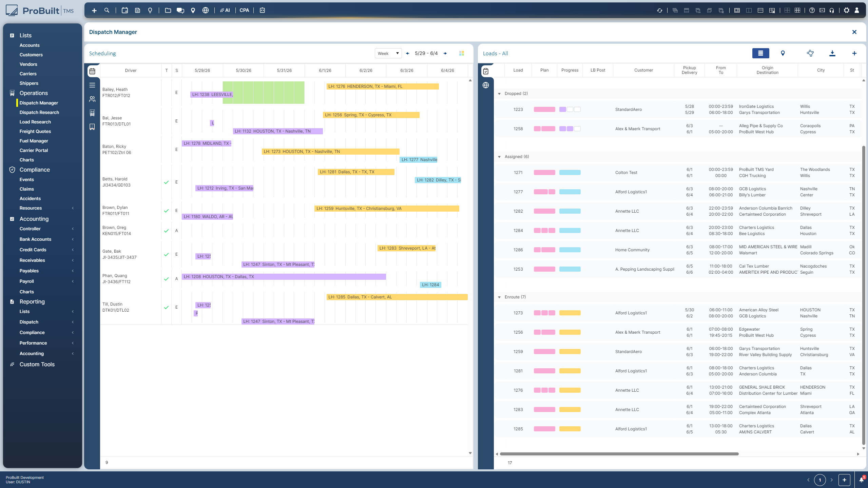Select the three-column grid layout icon
The width and height of the screenshot is (868, 488).
(797, 11)
